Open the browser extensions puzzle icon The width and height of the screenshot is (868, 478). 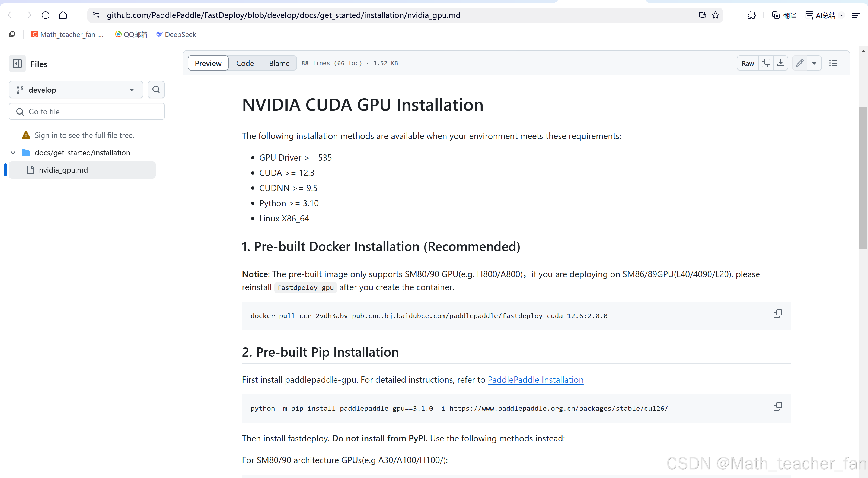point(751,15)
